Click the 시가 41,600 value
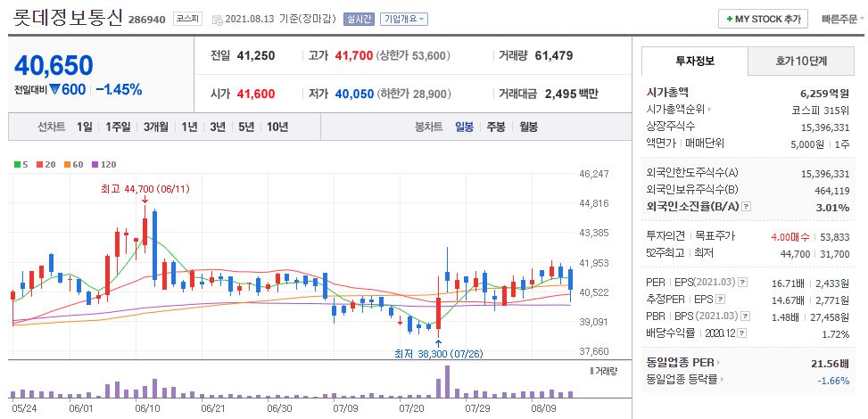 256,94
